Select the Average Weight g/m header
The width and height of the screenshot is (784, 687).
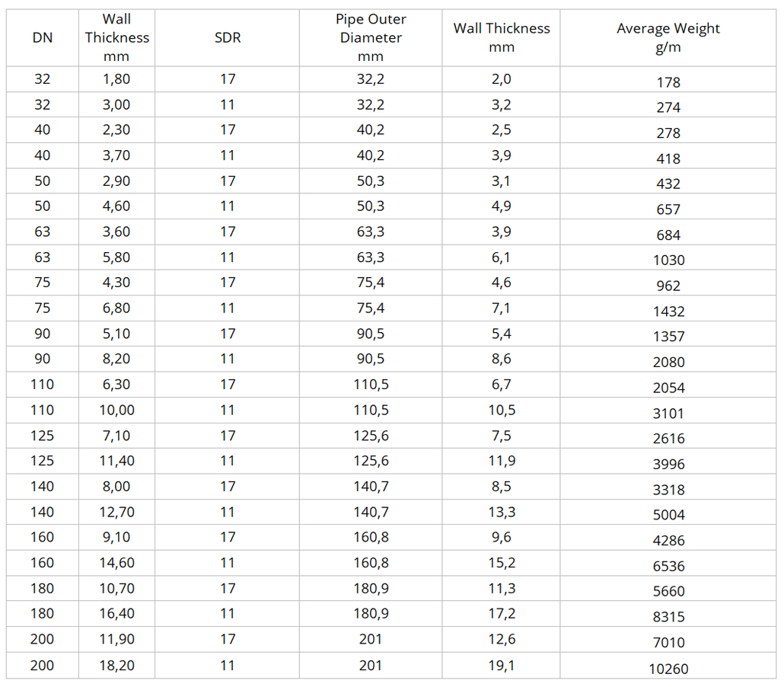tap(668, 37)
